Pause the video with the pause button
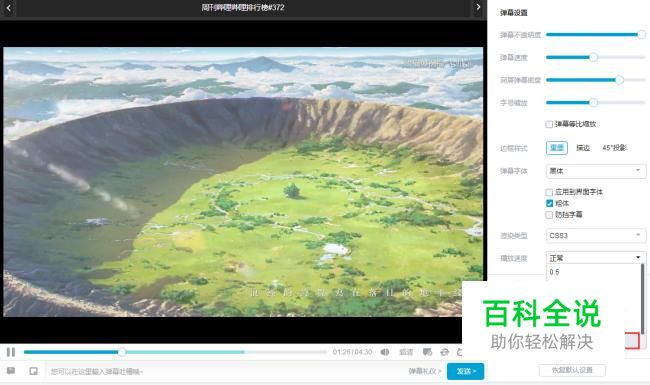 point(11,352)
